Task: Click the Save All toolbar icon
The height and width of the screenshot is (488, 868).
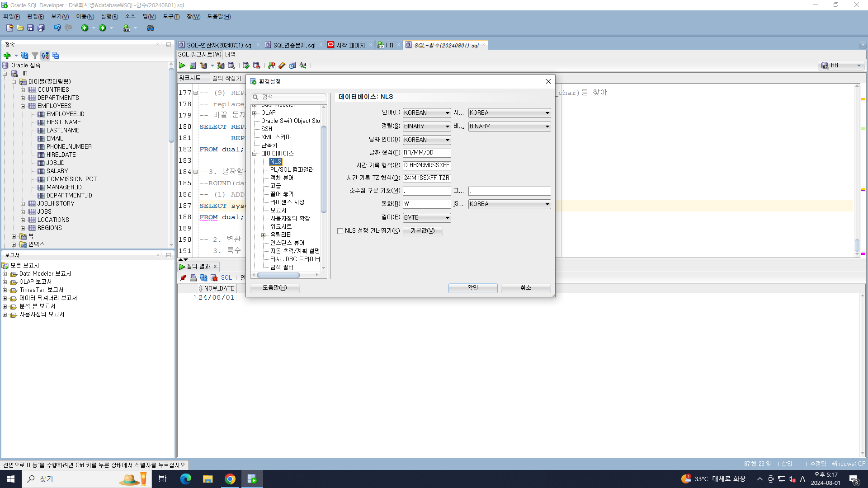Action: pos(41,28)
